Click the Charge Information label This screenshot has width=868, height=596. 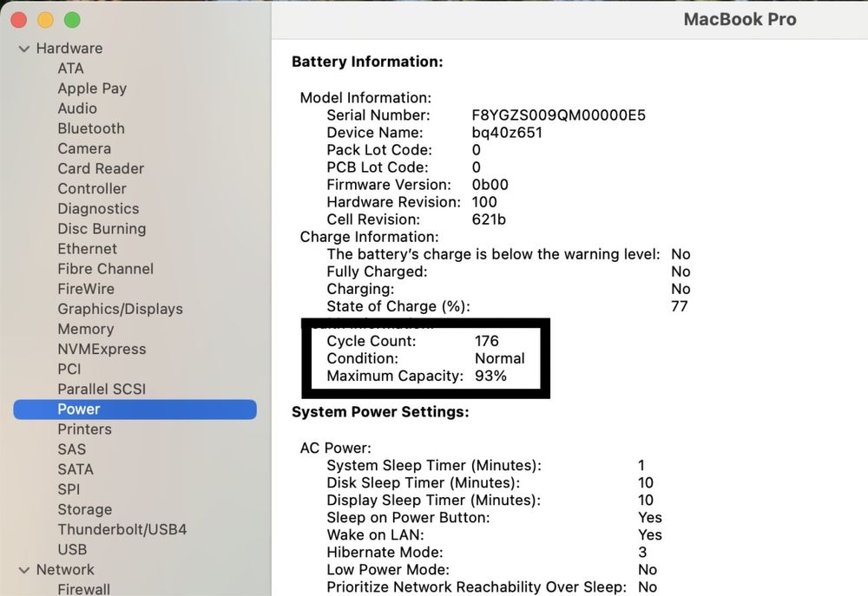tap(369, 237)
